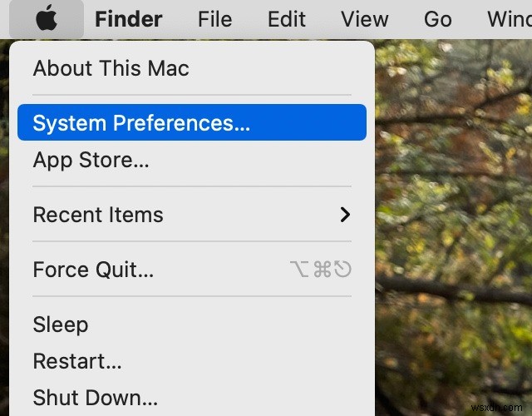Launch App Store from the menu
532x416 pixels.
tap(91, 160)
